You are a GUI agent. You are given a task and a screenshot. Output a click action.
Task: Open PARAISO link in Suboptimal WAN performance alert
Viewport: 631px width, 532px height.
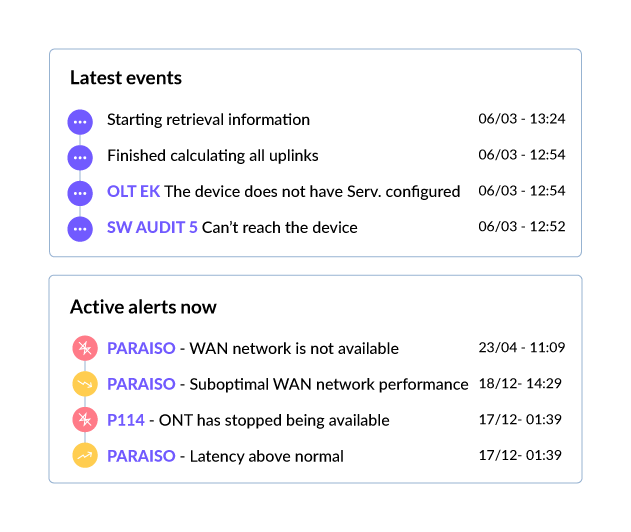[141, 384]
